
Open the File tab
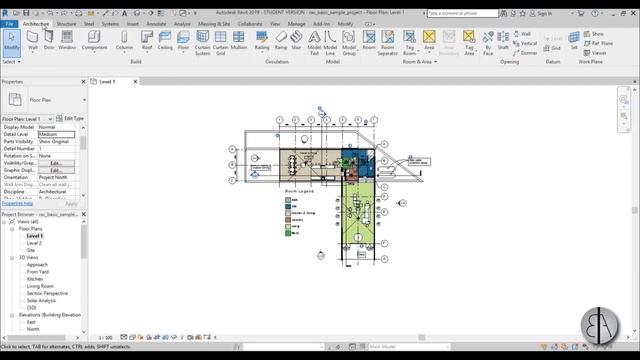[9, 24]
